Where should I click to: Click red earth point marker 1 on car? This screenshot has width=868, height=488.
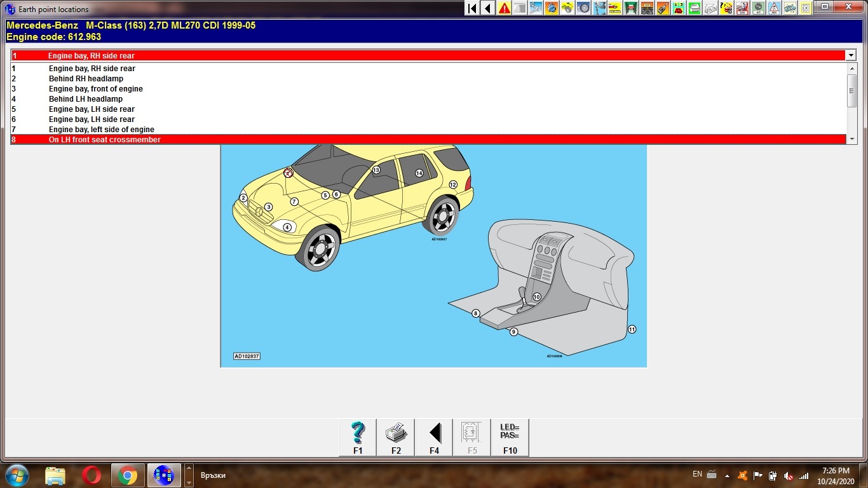point(288,172)
